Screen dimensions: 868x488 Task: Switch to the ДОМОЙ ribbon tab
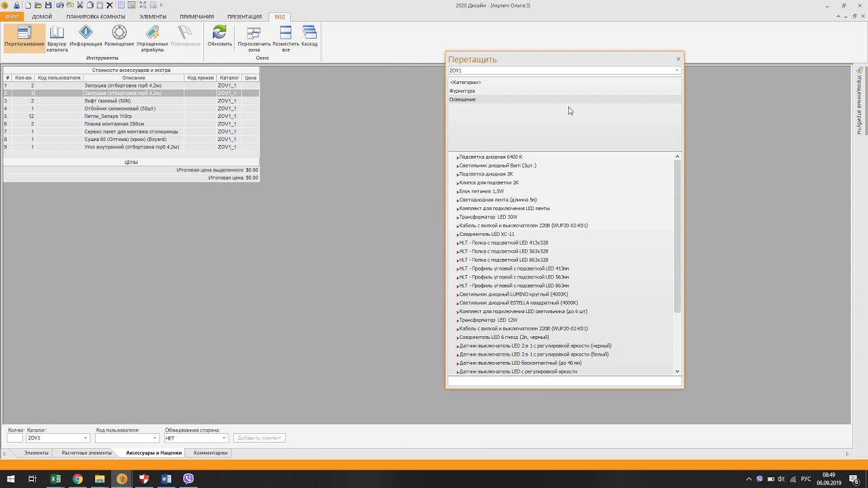[42, 16]
